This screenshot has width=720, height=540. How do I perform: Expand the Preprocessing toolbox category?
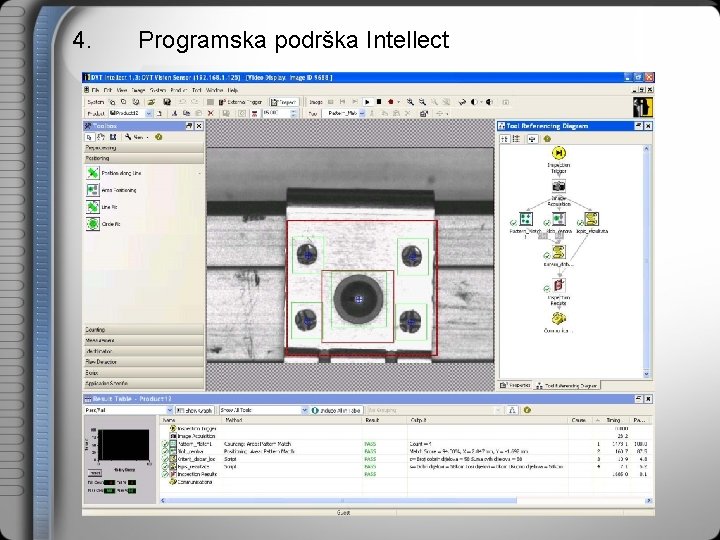pyautogui.click(x=143, y=148)
